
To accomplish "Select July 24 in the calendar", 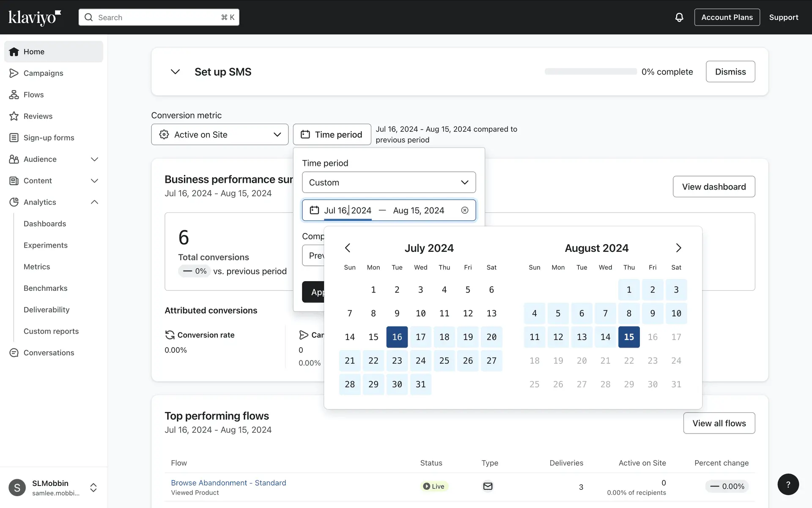I will pyautogui.click(x=420, y=361).
